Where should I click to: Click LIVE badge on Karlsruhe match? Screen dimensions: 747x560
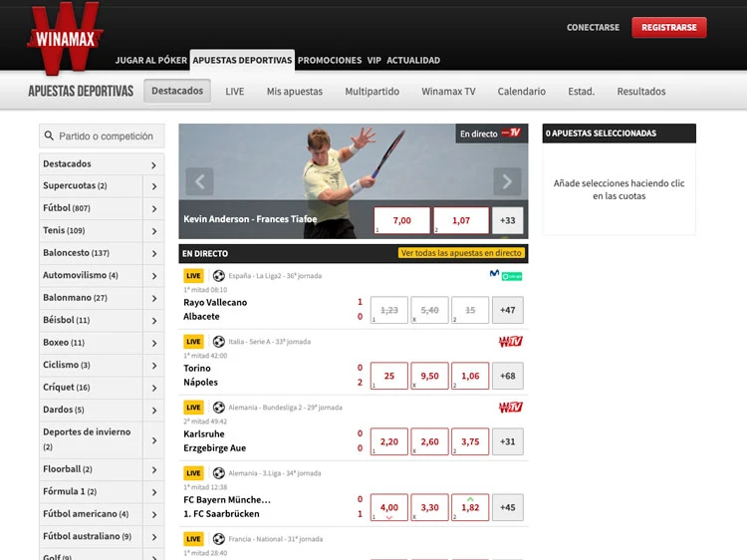193,407
